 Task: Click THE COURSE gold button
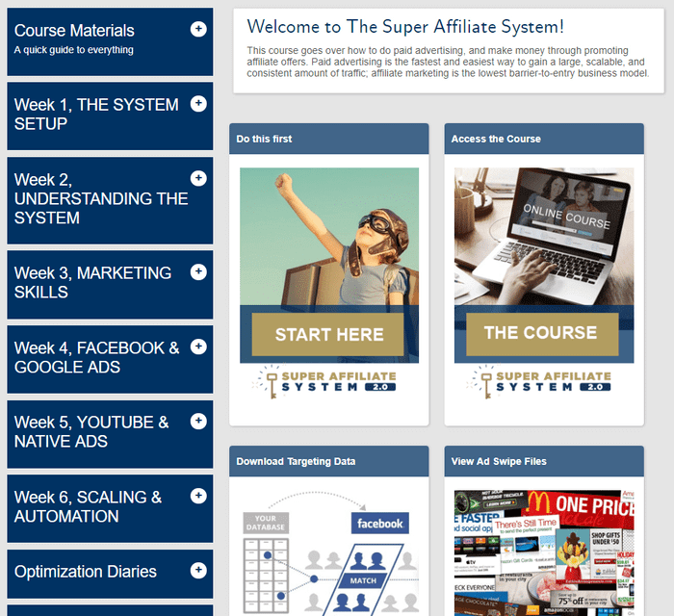[x=542, y=334]
